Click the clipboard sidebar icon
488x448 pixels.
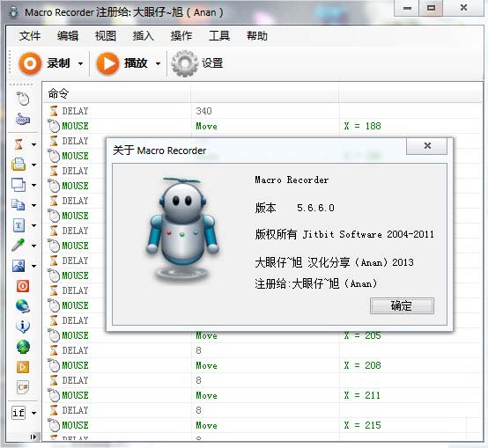click(18, 165)
